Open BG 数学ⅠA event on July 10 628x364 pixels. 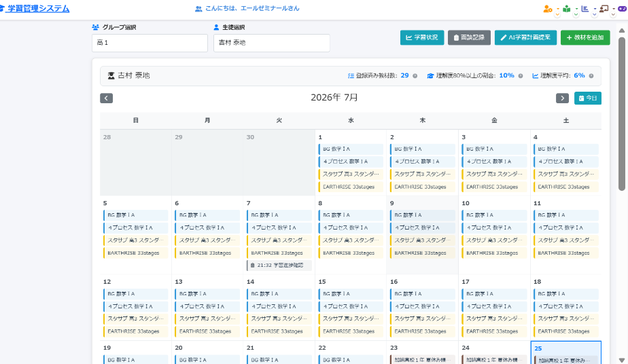pos(494,215)
